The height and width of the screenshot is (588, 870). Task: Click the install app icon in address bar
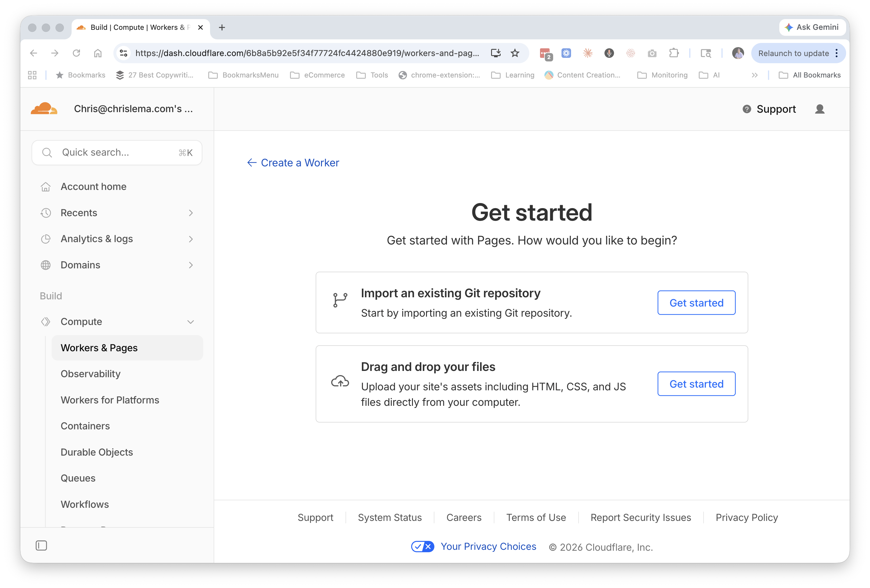[x=496, y=53]
